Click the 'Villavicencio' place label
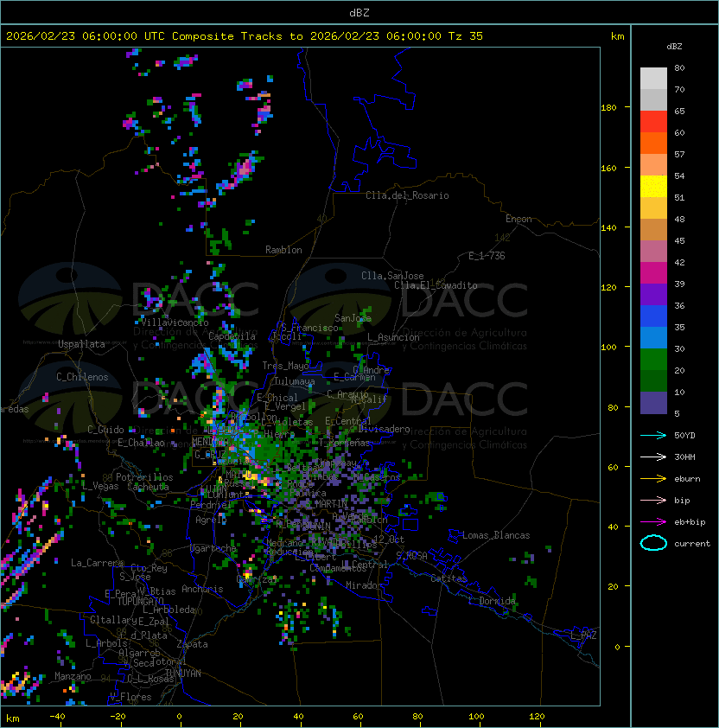719x728 pixels. point(175,322)
